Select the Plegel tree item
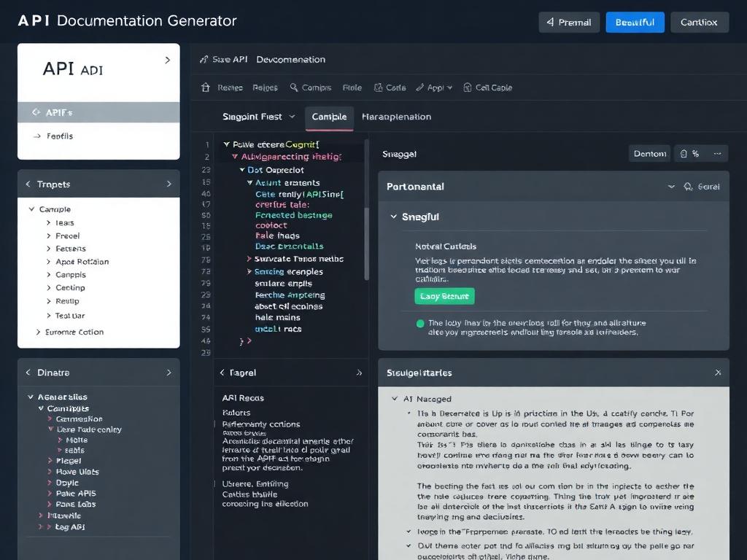The height and width of the screenshot is (560, 747). pyautogui.click(x=68, y=461)
